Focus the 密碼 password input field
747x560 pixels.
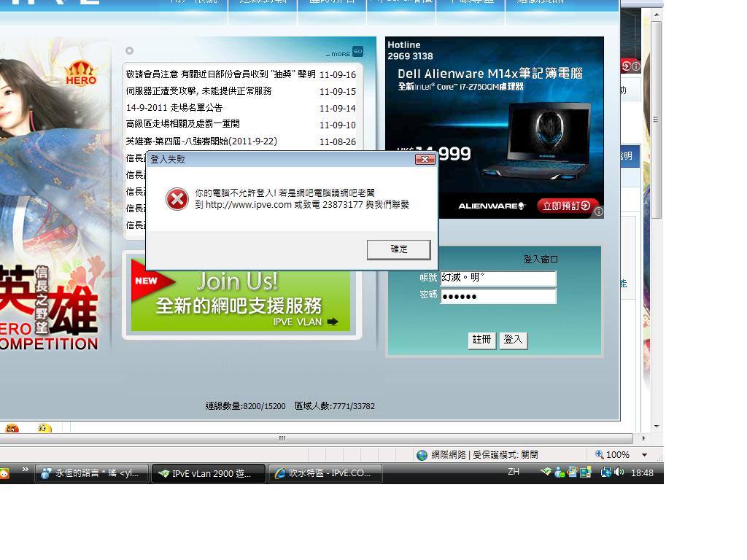coord(498,296)
